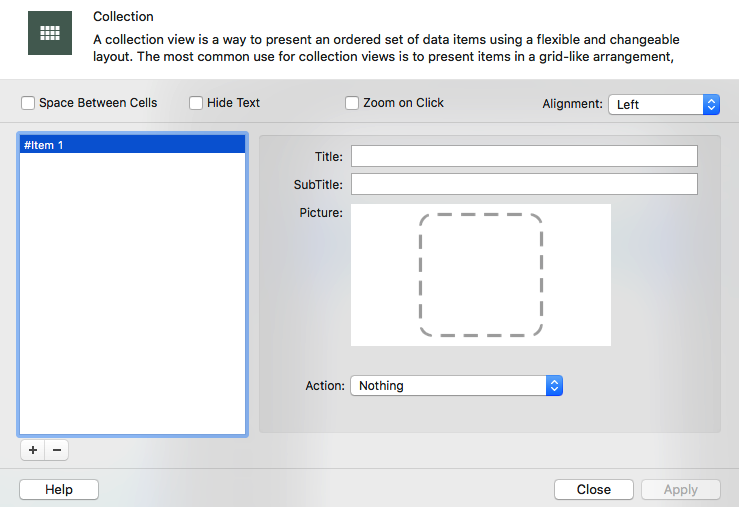Image resolution: width=739 pixels, height=507 pixels.
Task: Expand the Action dropdown showing Nothing
Action: (x=456, y=386)
